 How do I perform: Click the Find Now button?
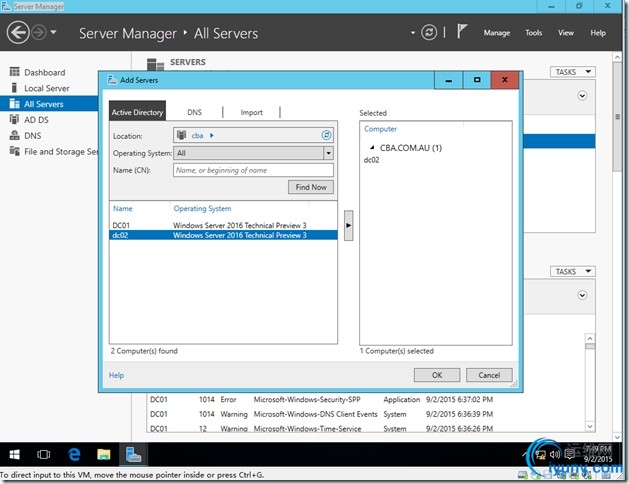pos(311,187)
